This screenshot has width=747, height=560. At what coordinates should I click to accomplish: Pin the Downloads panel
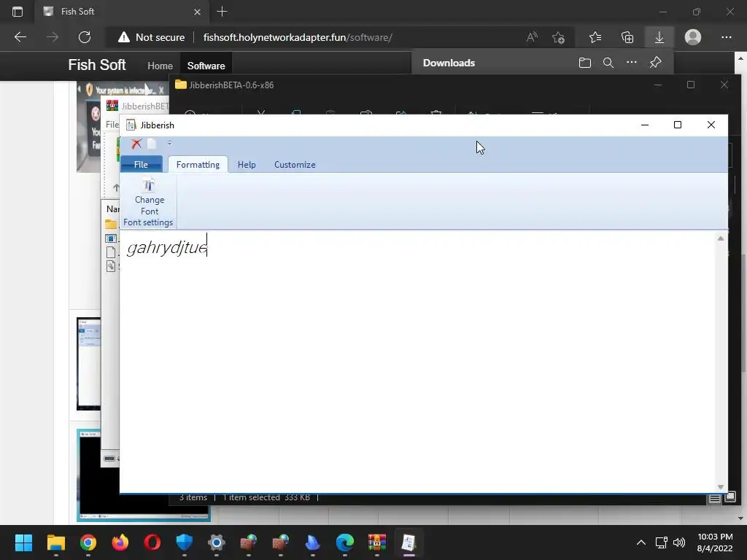pos(656,63)
